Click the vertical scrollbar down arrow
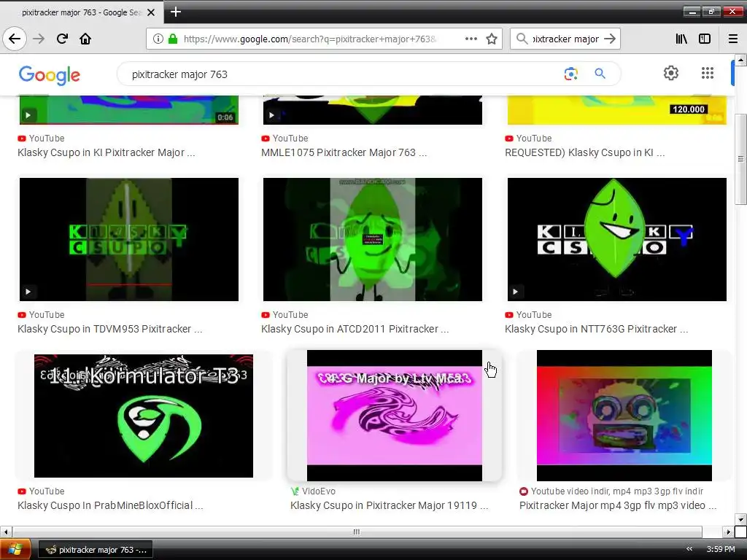The image size is (747, 560). coord(740,519)
